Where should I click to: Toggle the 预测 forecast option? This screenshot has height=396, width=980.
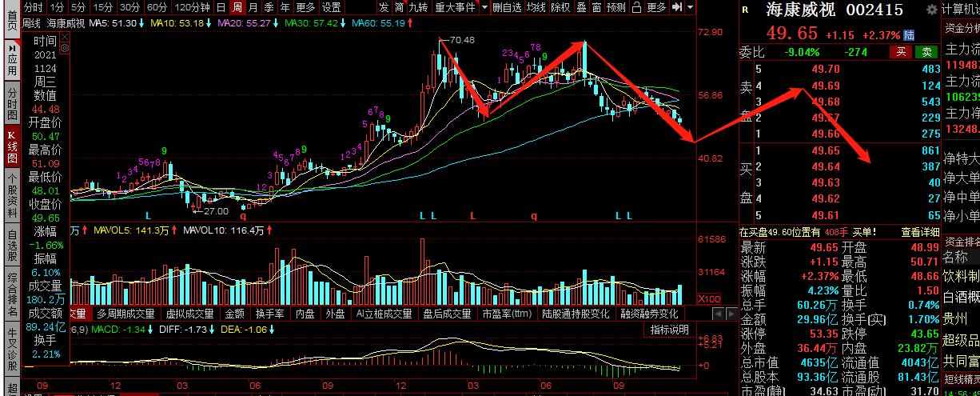pos(615,7)
